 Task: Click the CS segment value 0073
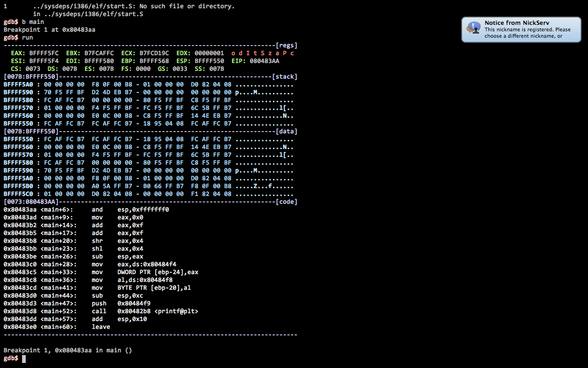33,69
